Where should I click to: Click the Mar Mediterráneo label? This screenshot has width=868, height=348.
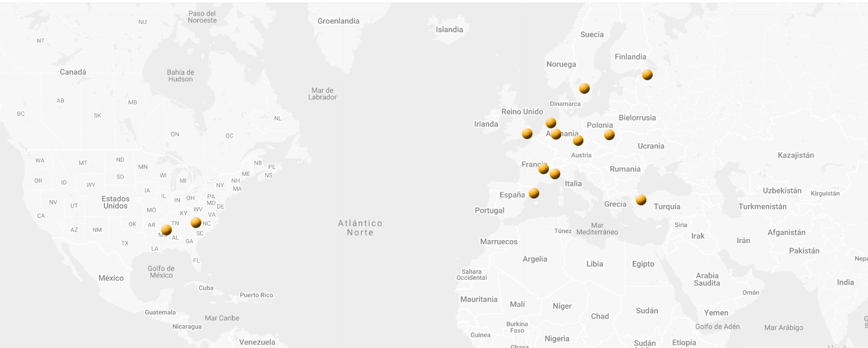coord(597,228)
